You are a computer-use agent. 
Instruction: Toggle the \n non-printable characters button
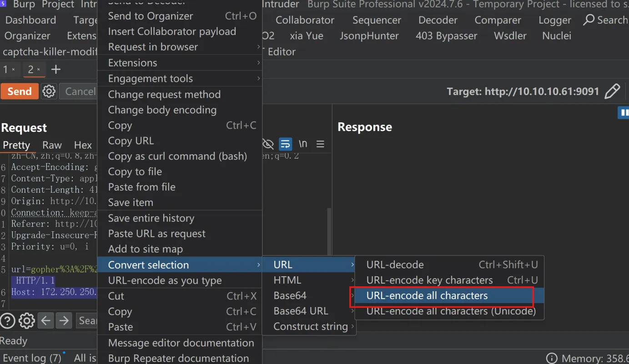point(303,144)
